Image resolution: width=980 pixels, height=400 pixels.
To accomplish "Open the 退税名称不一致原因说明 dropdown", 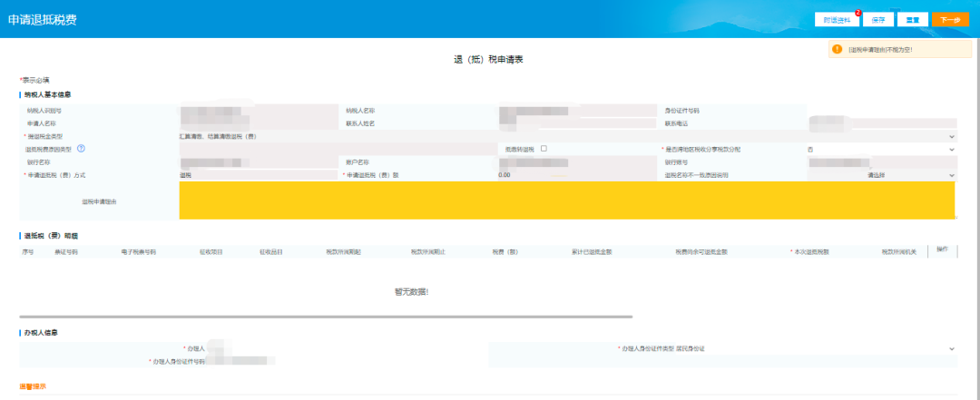I will (x=952, y=175).
